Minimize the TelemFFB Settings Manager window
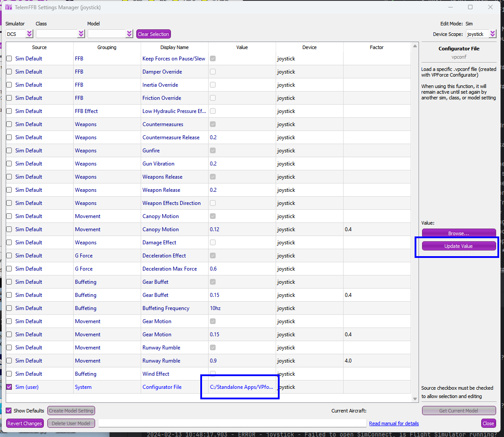This screenshot has width=504, height=437. click(x=451, y=7)
